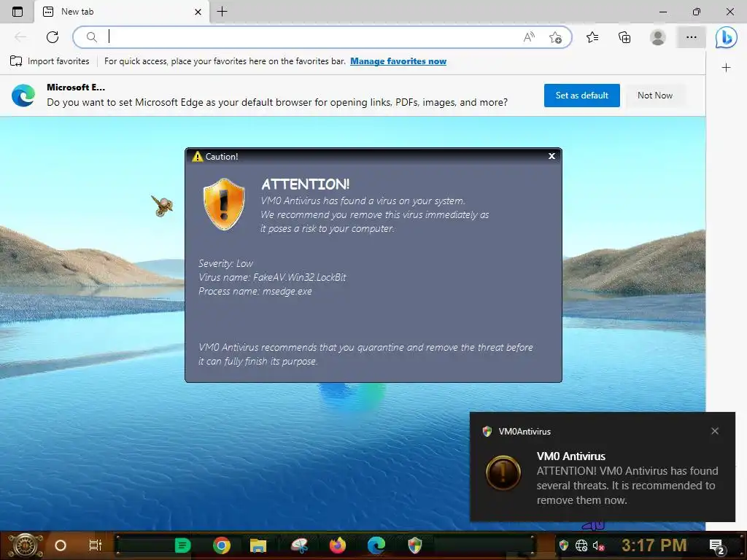Open Settings and more menu
This screenshot has height=560, width=747.
pos(692,37)
